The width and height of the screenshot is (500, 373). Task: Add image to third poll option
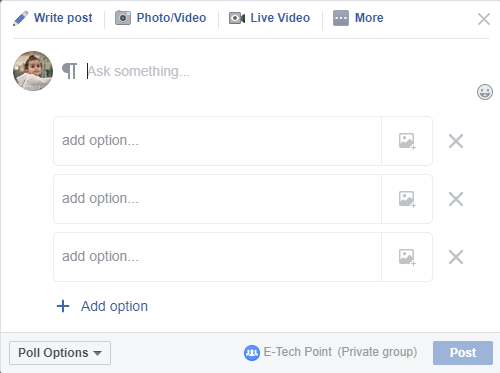(x=407, y=257)
